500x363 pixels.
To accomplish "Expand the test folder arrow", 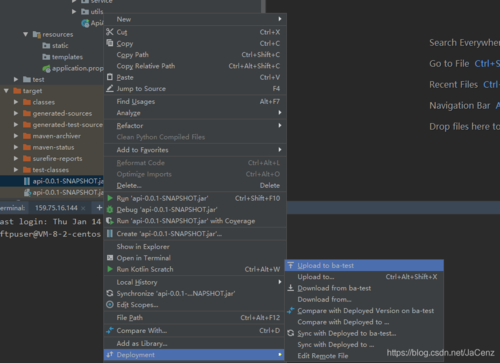I will pos(16,79).
